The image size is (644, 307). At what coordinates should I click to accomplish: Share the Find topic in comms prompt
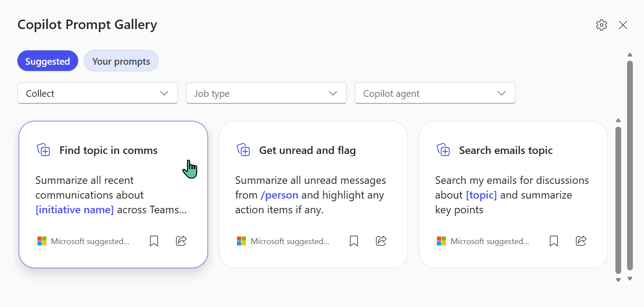(181, 241)
